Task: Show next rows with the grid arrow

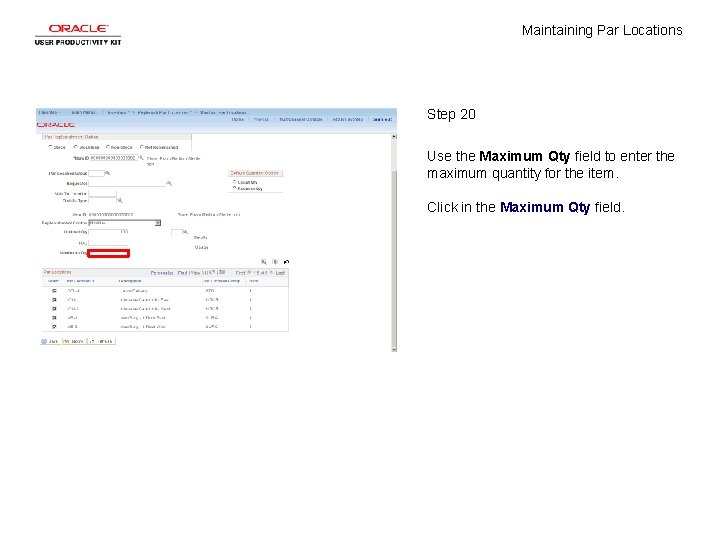Action: pos(271,272)
